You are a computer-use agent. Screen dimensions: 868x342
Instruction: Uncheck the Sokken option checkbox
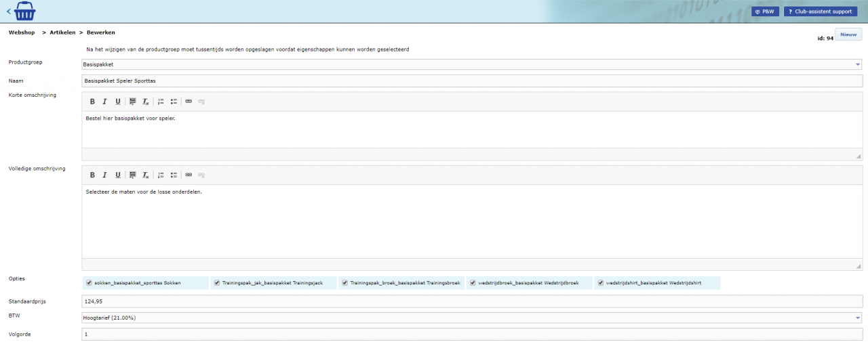[89, 282]
